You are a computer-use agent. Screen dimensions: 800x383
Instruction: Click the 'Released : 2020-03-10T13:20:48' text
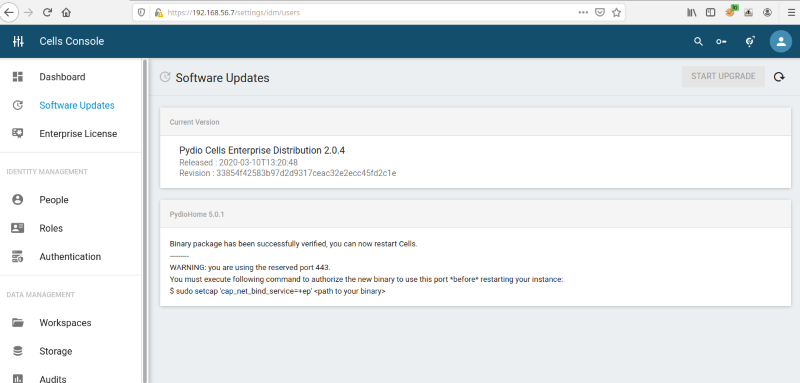click(238, 162)
